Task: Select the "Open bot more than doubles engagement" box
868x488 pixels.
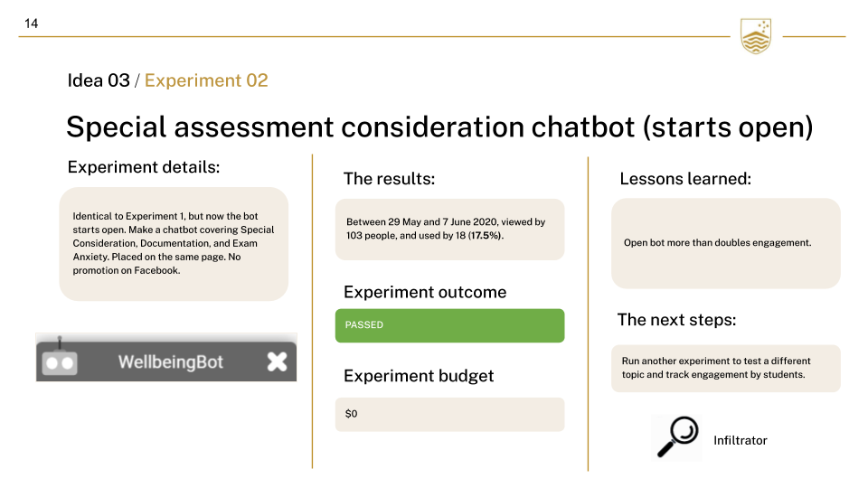Action: (x=726, y=243)
